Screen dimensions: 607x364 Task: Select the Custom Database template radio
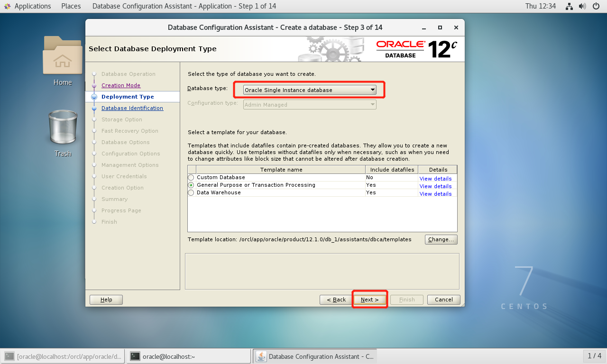(x=191, y=178)
